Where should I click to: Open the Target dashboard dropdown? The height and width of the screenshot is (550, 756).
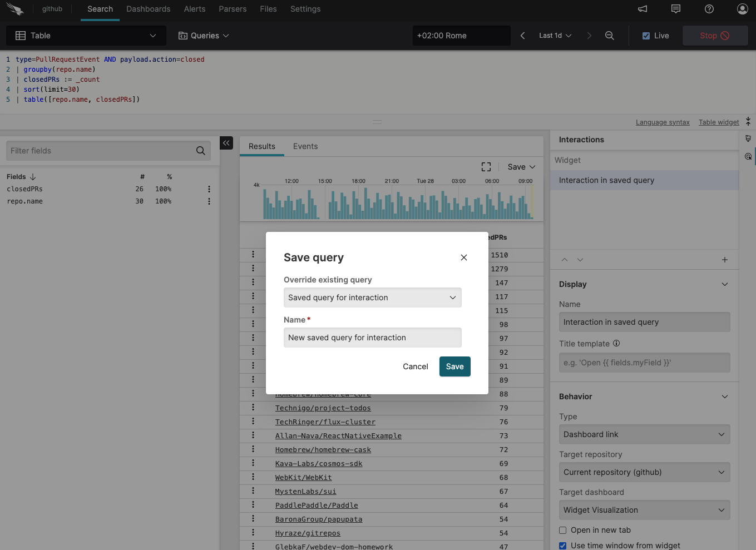coord(644,510)
